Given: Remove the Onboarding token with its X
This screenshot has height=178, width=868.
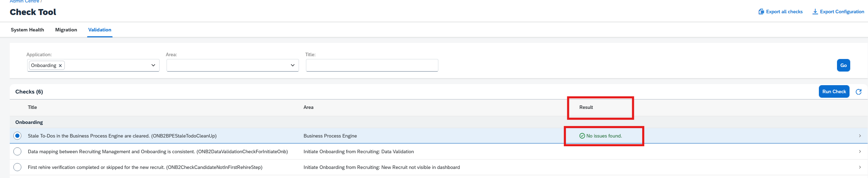Looking at the screenshot, I should click(60, 66).
